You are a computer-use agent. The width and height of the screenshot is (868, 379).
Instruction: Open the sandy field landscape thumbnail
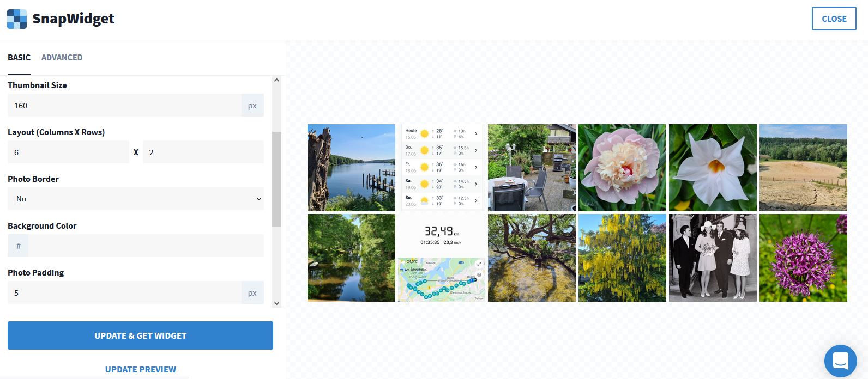[x=803, y=168]
